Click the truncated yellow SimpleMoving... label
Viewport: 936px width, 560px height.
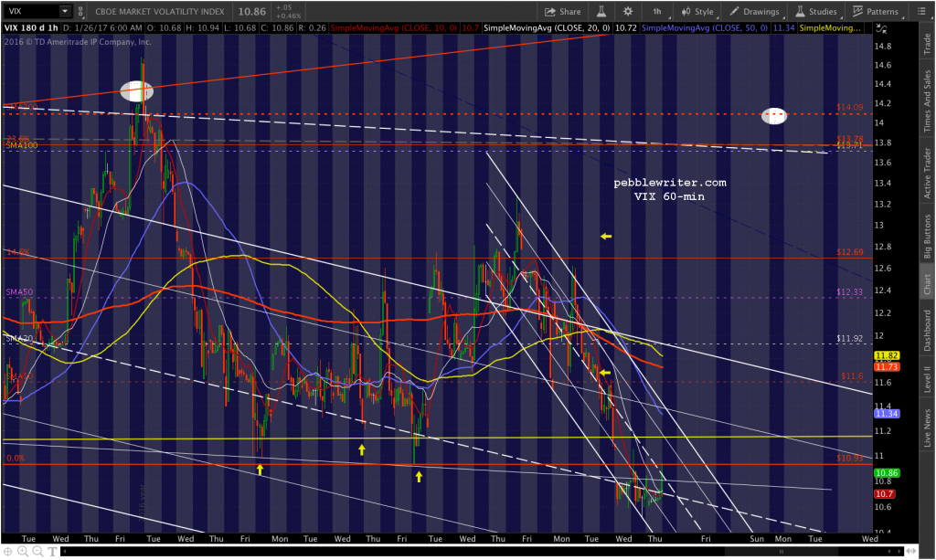pyautogui.click(x=830, y=28)
